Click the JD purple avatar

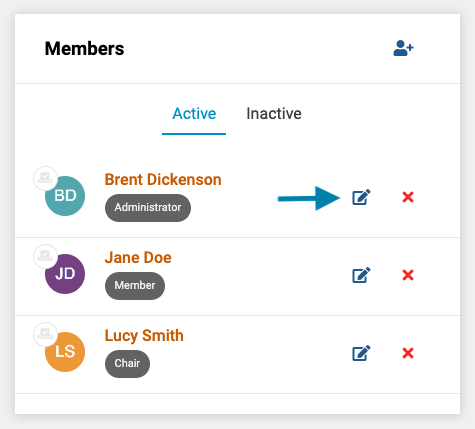click(65, 274)
